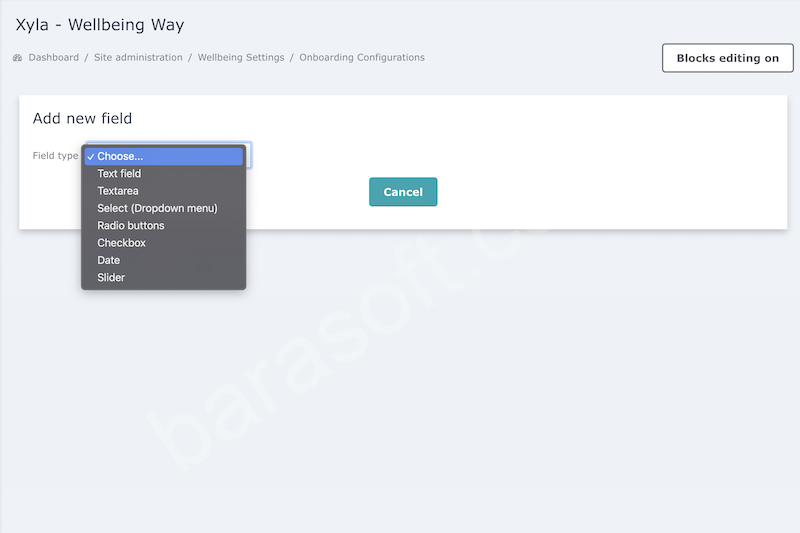Open Onboarding Configurations breadcrumb link
800x533 pixels.
362,58
